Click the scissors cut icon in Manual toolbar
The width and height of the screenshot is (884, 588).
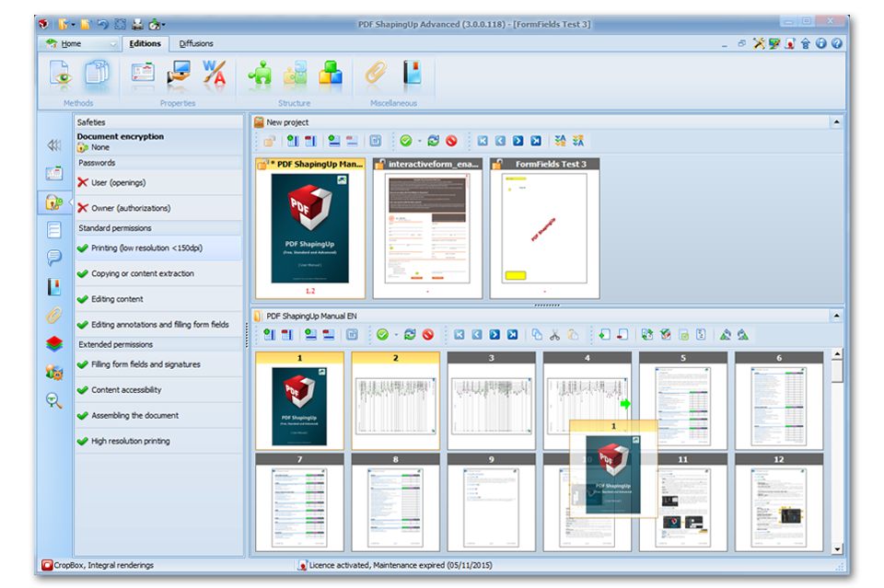click(554, 335)
